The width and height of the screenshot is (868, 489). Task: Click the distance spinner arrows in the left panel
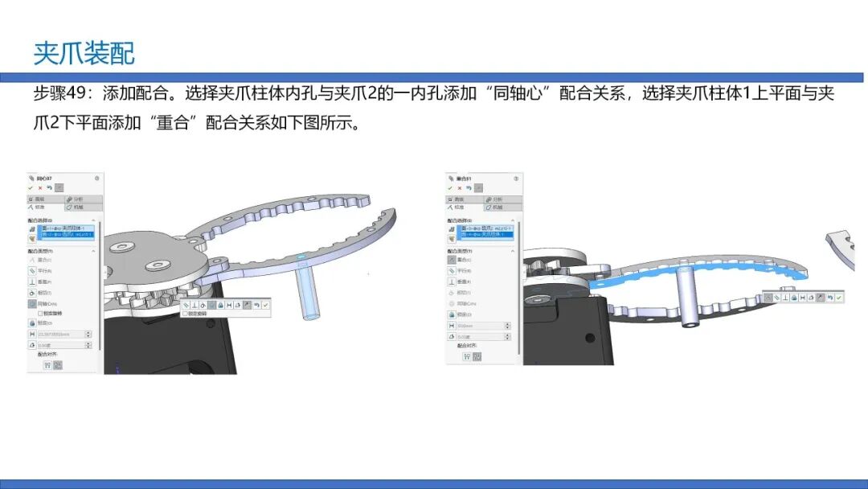pos(88,335)
